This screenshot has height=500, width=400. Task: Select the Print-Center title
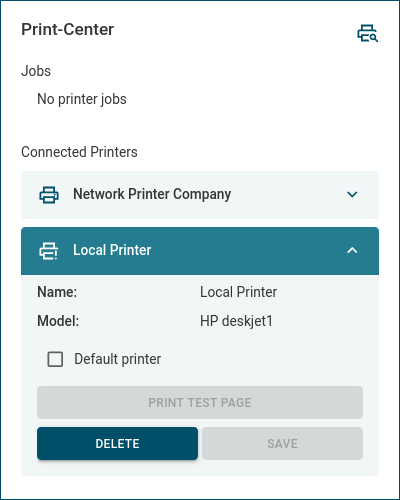pyautogui.click(x=68, y=29)
